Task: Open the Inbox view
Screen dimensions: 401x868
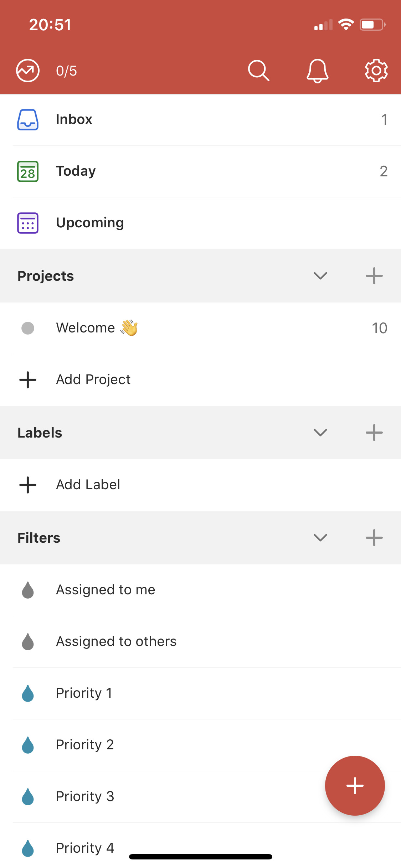Action: tap(74, 120)
